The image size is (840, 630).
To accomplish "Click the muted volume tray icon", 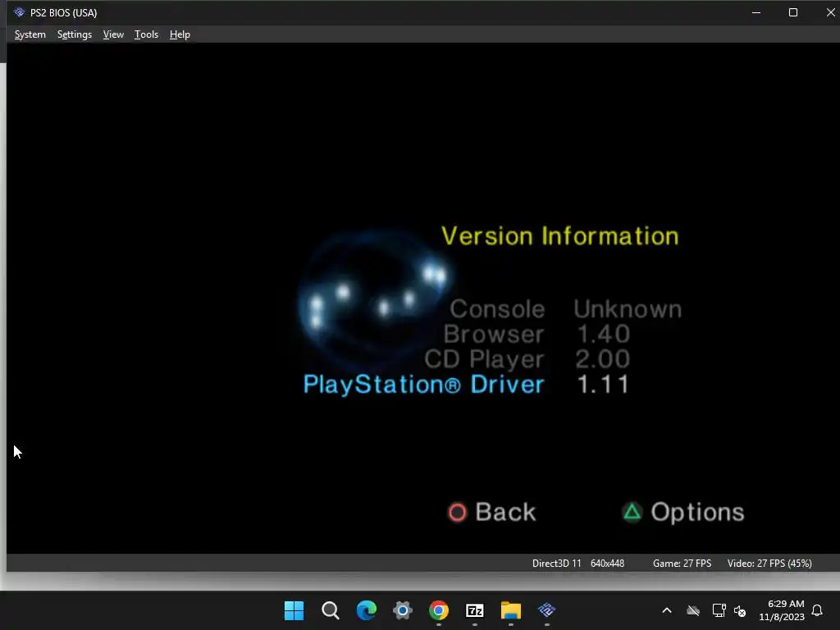I will click(x=740, y=610).
